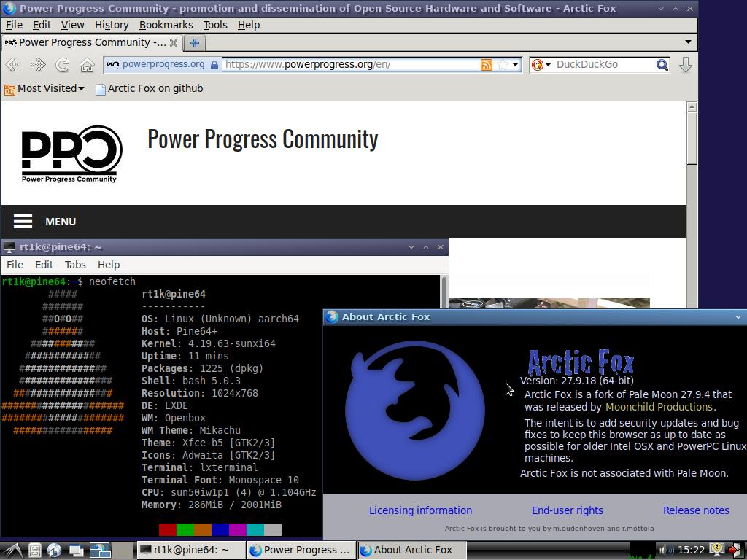This screenshot has width=747, height=560.
Task: Go to the home page via house icon
Action: point(87,64)
